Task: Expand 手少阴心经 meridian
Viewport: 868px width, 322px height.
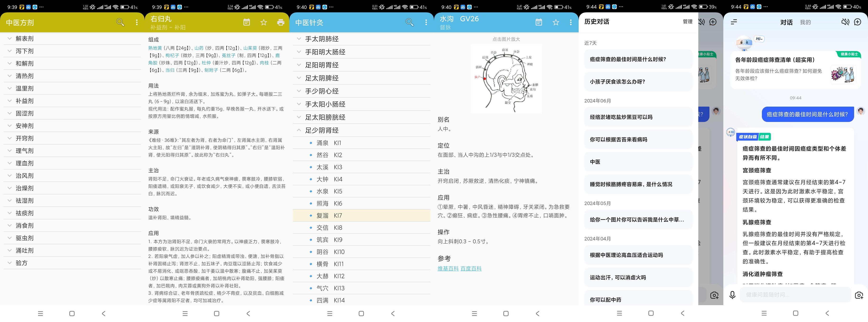Action: point(362,91)
